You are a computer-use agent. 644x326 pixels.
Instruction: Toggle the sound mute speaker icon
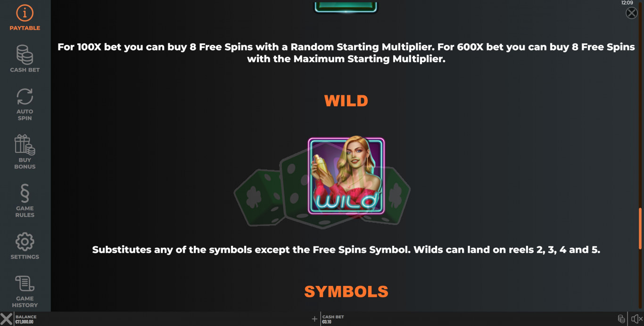tap(637, 319)
